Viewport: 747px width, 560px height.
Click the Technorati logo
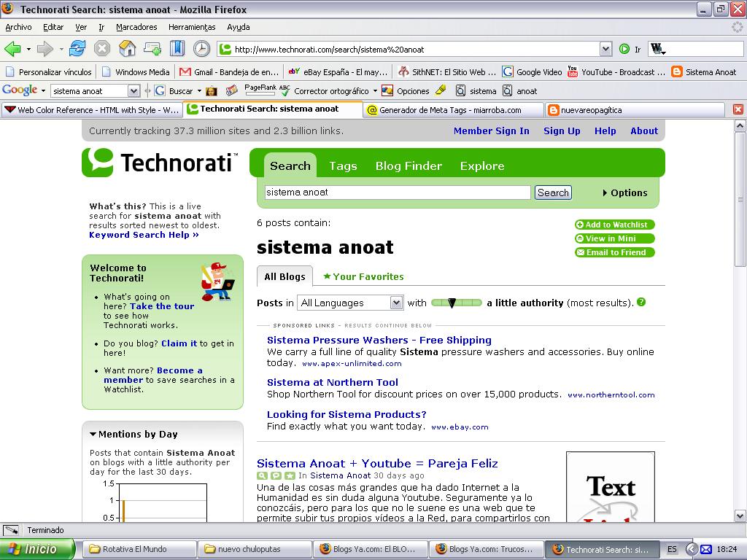coord(160,163)
